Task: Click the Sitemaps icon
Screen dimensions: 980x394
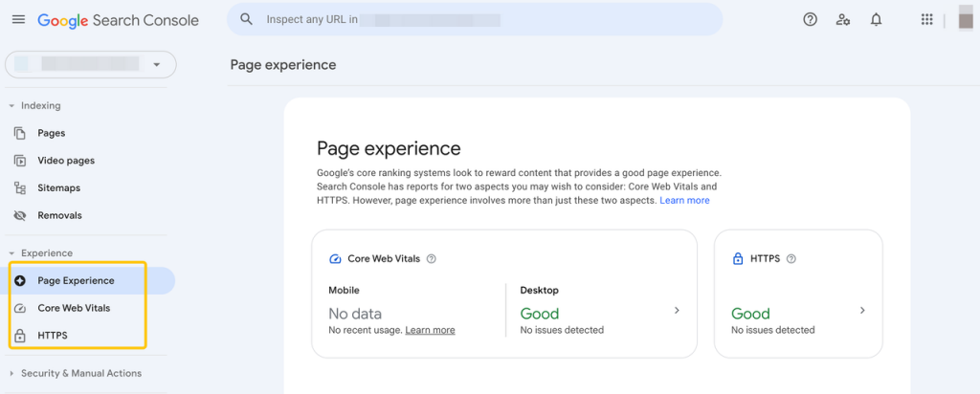Action: [x=20, y=188]
